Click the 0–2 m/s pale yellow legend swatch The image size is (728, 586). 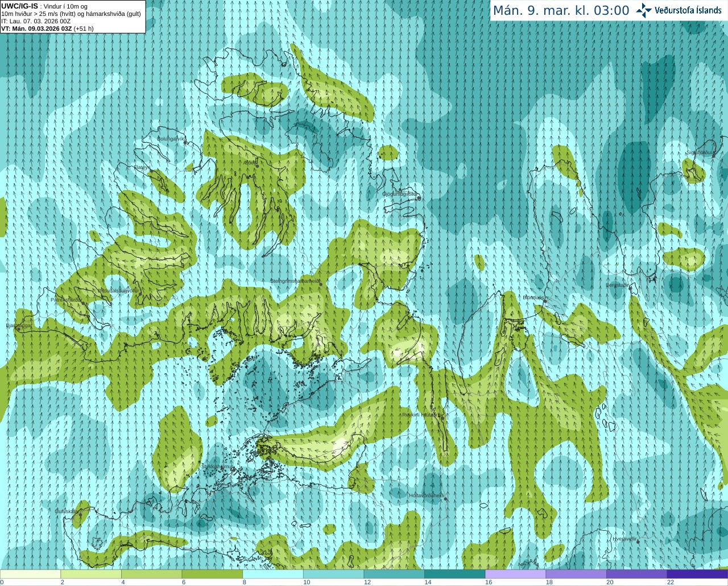[x=30, y=574]
